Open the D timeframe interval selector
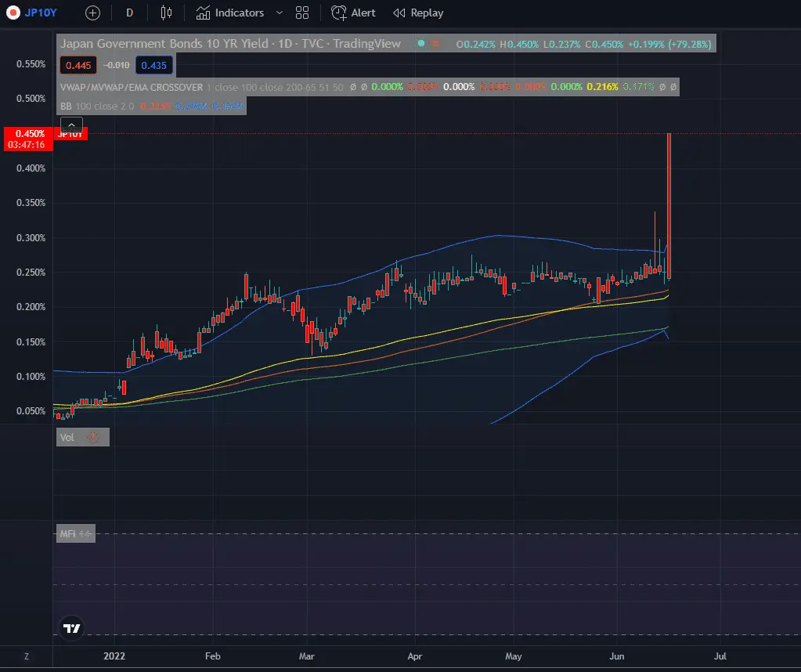The image size is (801, 672). 129,13
